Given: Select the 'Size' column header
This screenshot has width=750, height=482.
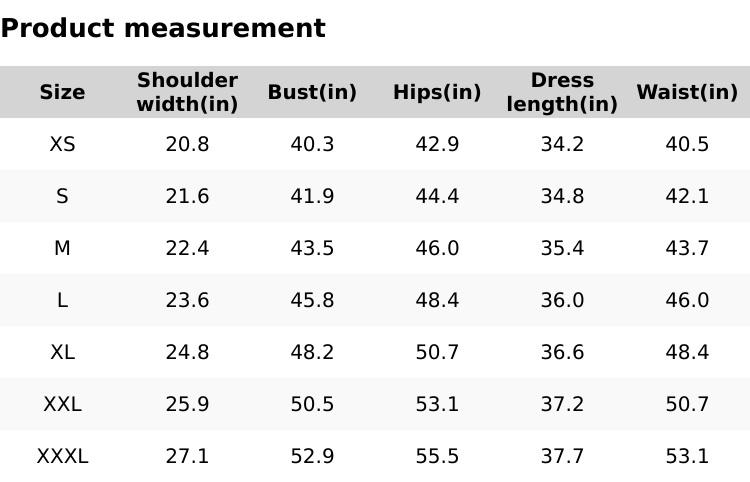Looking at the screenshot, I should (62, 92).
